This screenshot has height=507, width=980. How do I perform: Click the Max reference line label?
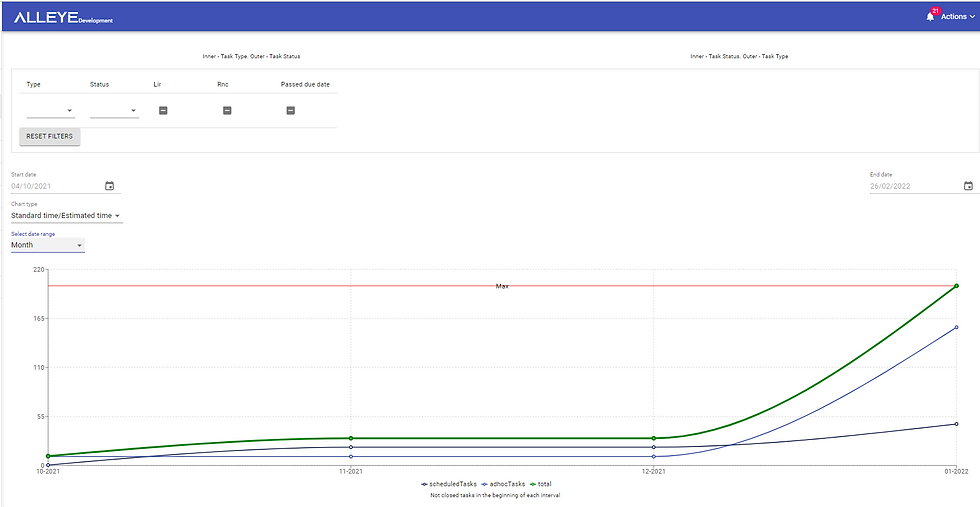tap(502, 286)
